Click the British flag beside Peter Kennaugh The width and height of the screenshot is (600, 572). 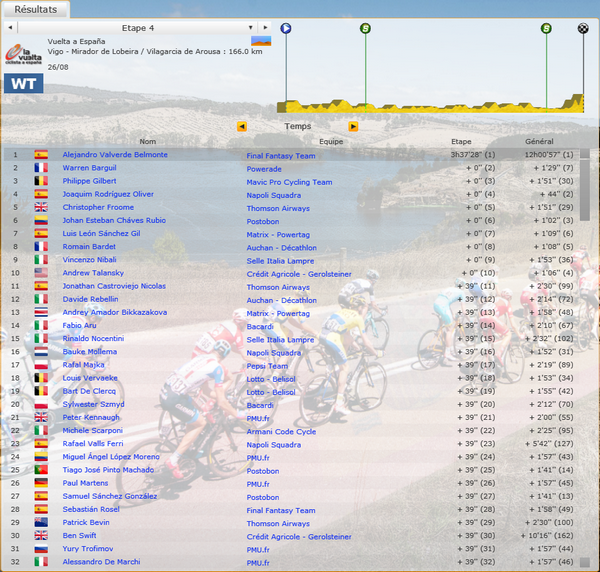coord(41,417)
